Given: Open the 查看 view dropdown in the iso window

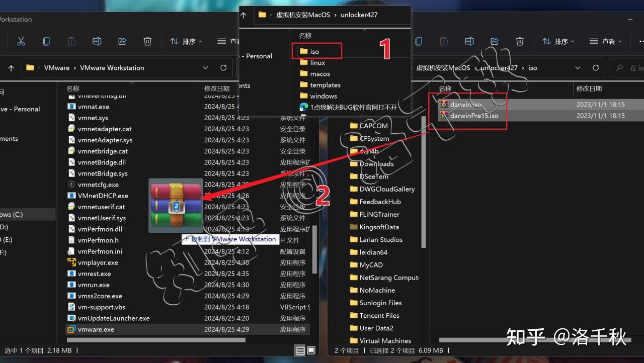Looking at the screenshot, I should [606, 41].
